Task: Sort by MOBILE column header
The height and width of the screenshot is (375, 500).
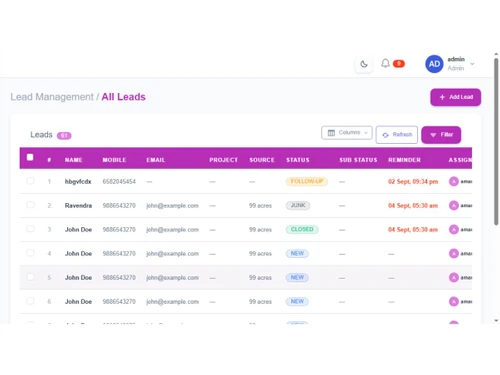Action: pos(114,160)
